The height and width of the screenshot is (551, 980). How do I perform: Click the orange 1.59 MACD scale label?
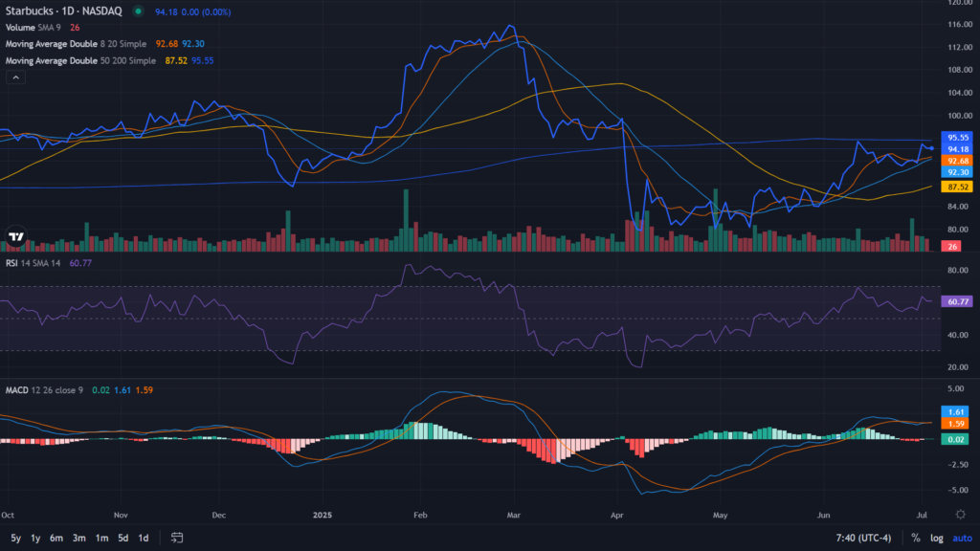955,424
